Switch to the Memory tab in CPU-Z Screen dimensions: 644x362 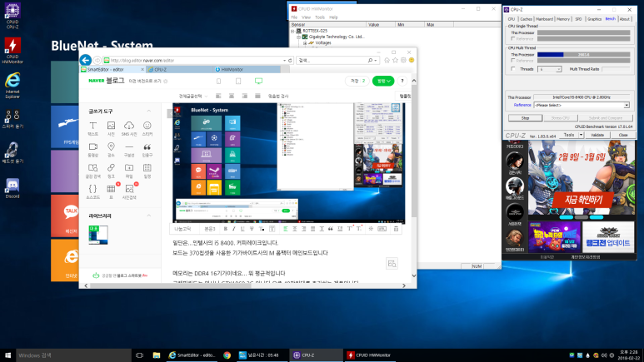pyautogui.click(x=563, y=19)
